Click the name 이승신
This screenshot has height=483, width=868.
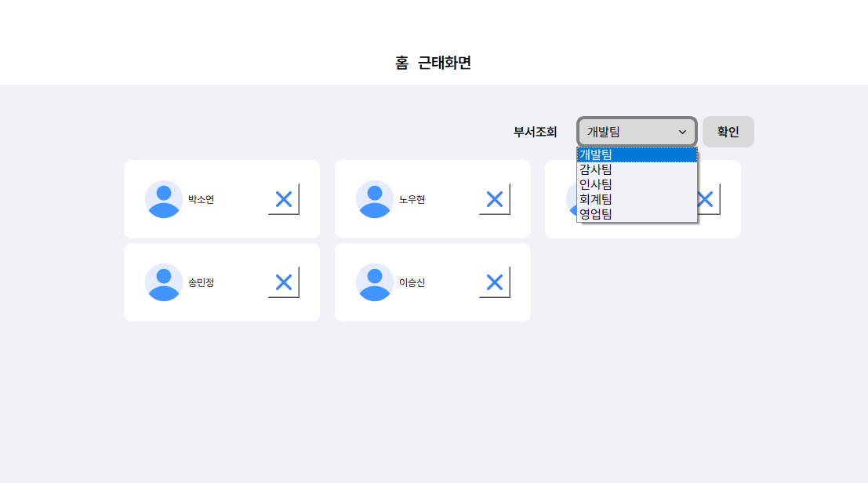(x=412, y=282)
